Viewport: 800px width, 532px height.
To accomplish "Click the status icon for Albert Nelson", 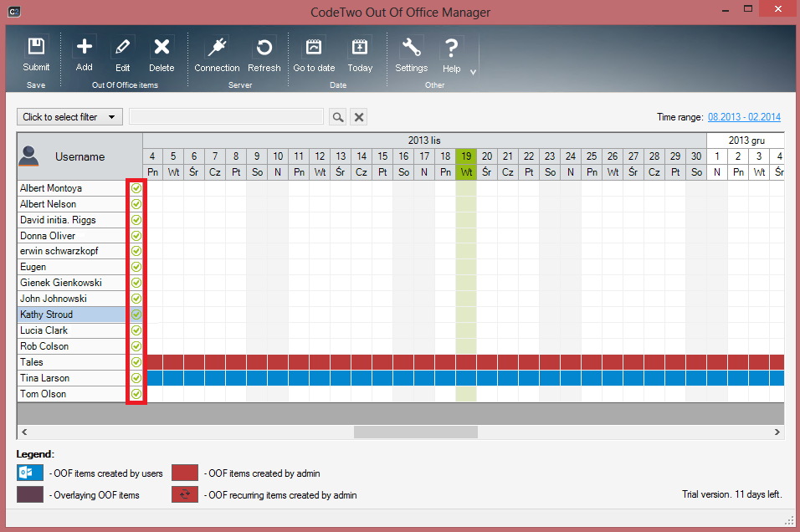I will pos(136,204).
